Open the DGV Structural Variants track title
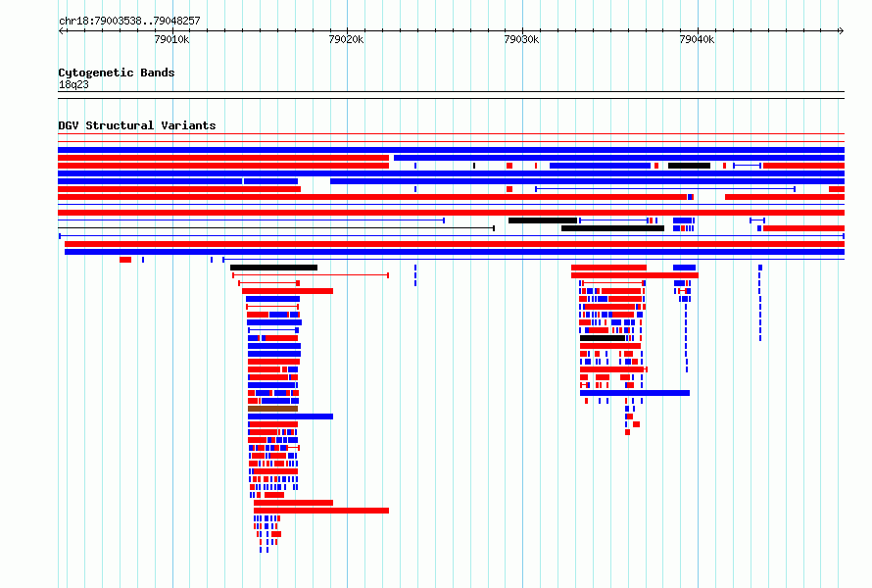Image resolution: width=872 pixels, height=588 pixels. [x=137, y=125]
